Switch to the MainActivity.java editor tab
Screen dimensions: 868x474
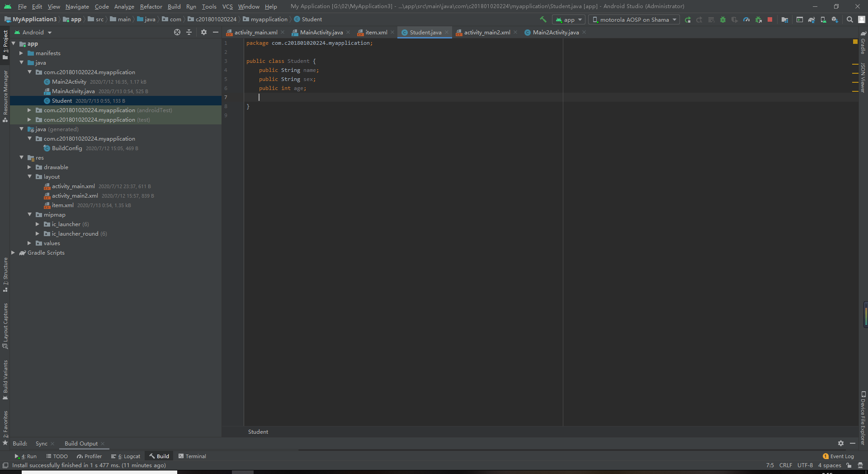[321, 32]
